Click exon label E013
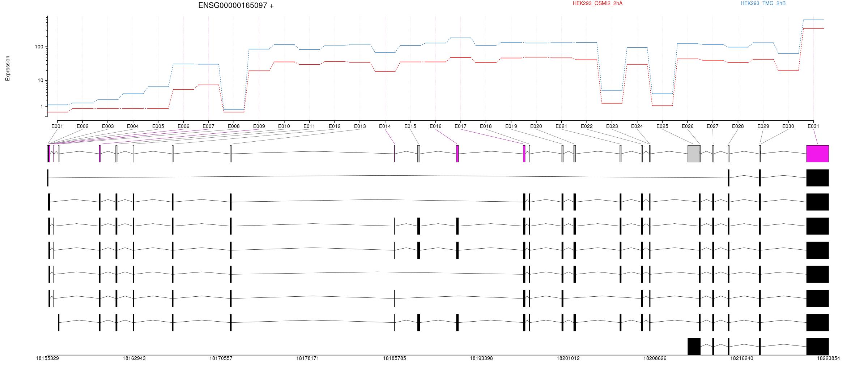 click(360, 126)
